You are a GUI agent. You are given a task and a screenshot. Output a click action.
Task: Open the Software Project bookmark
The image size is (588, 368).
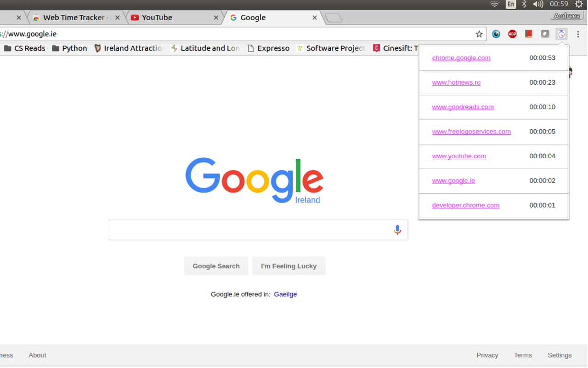pyautogui.click(x=331, y=48)
